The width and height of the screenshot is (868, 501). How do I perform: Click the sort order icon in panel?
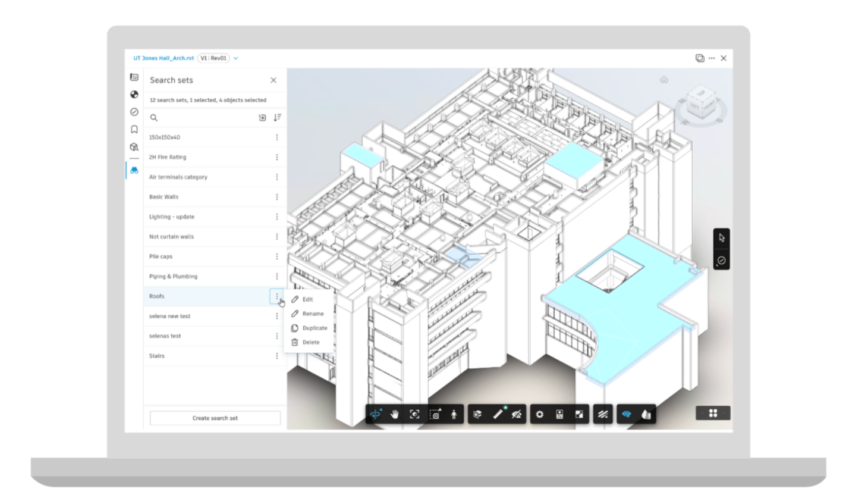tap(277, 118)
